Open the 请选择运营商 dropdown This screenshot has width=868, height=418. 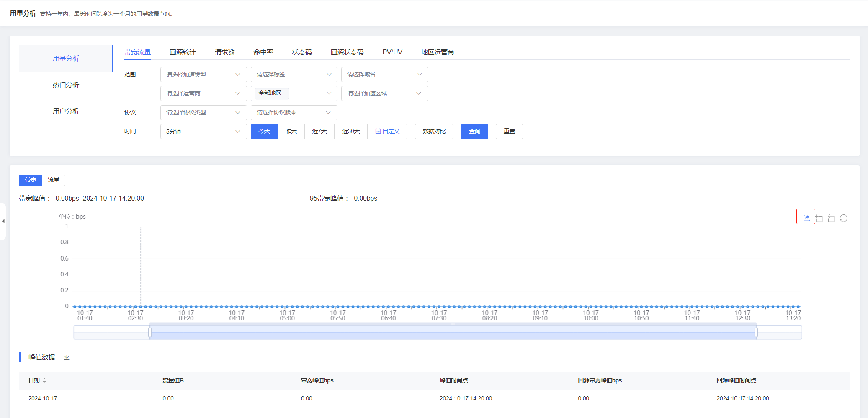(203, 93)
